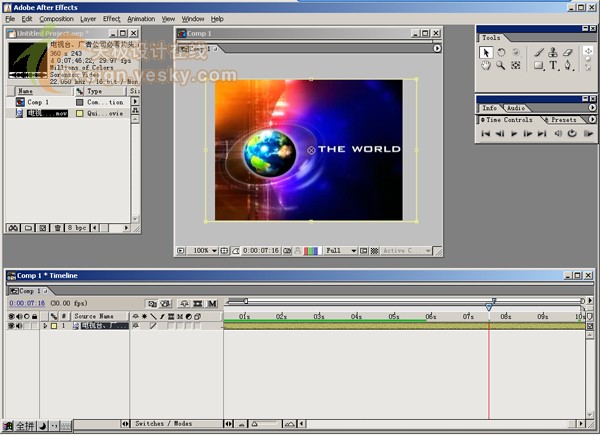Delete selected project item with trash icon

click(57, 228)
